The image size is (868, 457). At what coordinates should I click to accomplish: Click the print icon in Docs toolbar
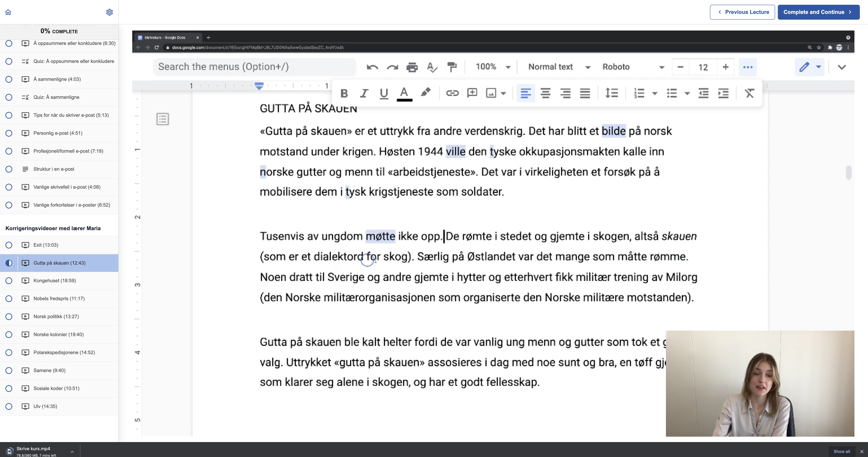tap(412, 67)
